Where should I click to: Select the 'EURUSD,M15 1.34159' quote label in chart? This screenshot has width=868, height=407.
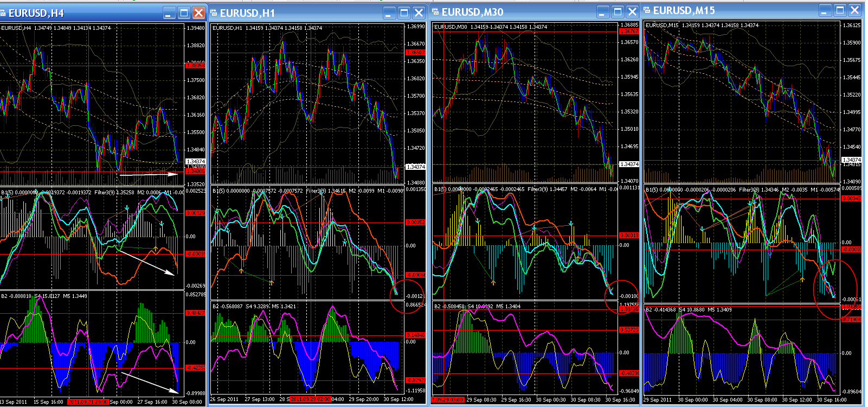click(672, 26)
